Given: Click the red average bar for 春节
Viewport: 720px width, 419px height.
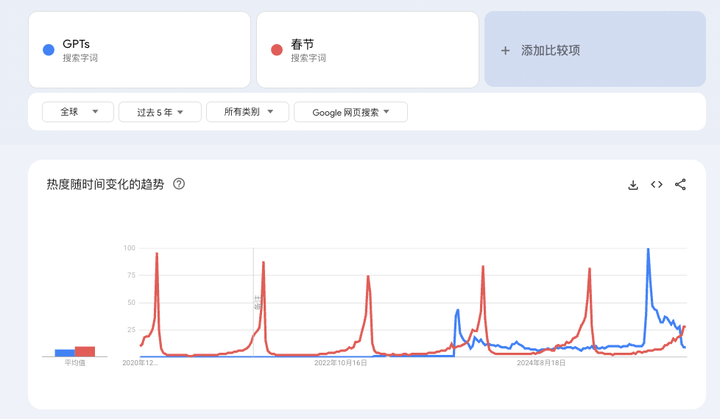Looking at the screenshot, I should click(85, 351).
